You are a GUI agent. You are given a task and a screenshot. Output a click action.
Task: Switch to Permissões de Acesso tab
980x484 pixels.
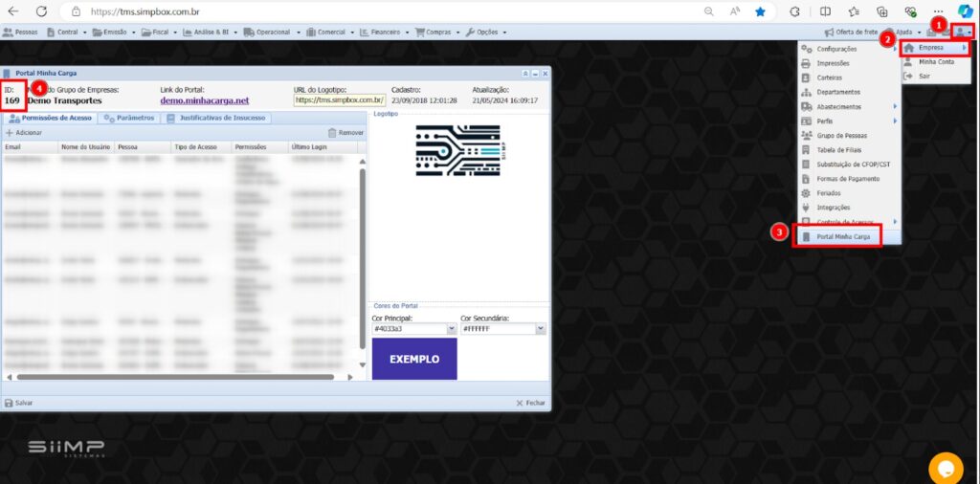[x=51, y=118]
